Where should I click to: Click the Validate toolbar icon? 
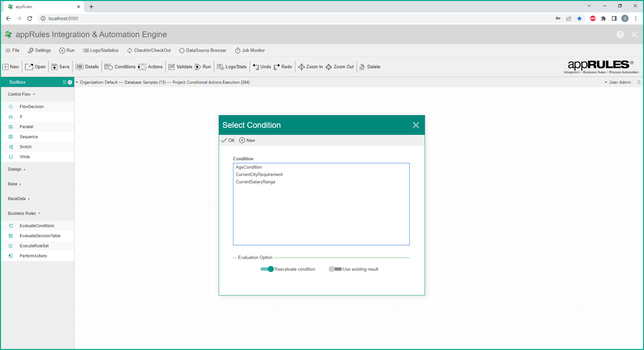[172, 67]
